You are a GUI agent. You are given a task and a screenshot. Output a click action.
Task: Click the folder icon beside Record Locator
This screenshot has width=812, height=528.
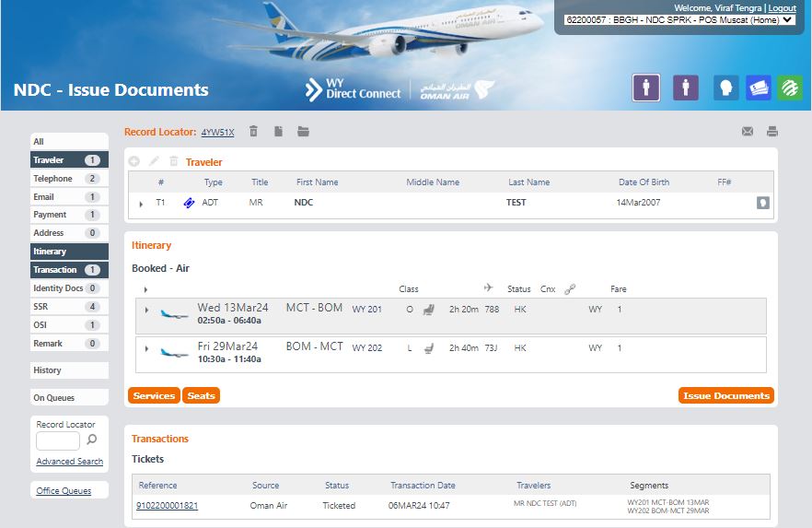(x=303, y=132)
